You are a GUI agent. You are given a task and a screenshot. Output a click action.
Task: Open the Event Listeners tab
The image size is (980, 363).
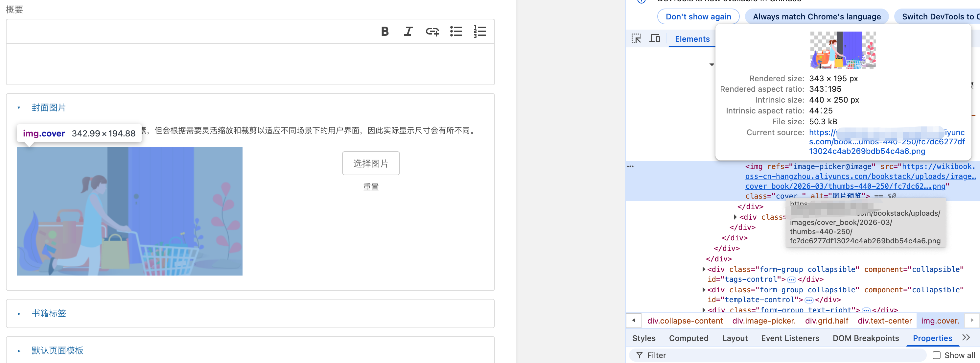pyautogui.click(x=790, y=338)
